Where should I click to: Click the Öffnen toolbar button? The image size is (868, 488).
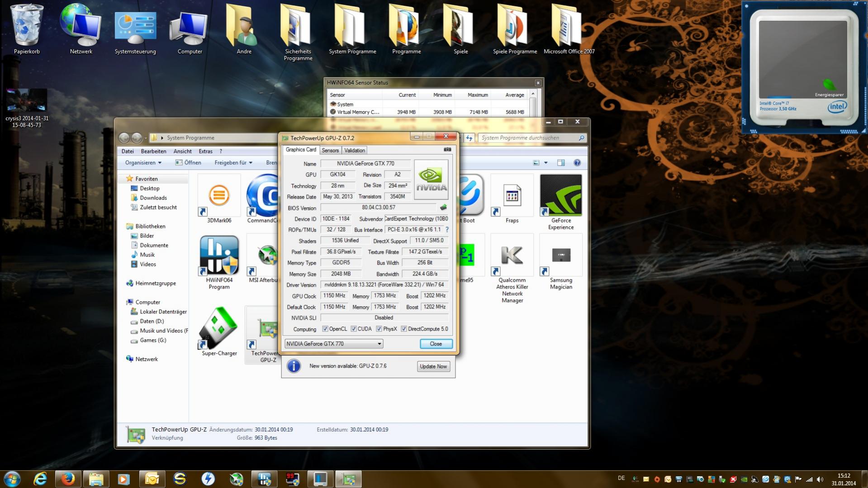[x=188, y=163]
